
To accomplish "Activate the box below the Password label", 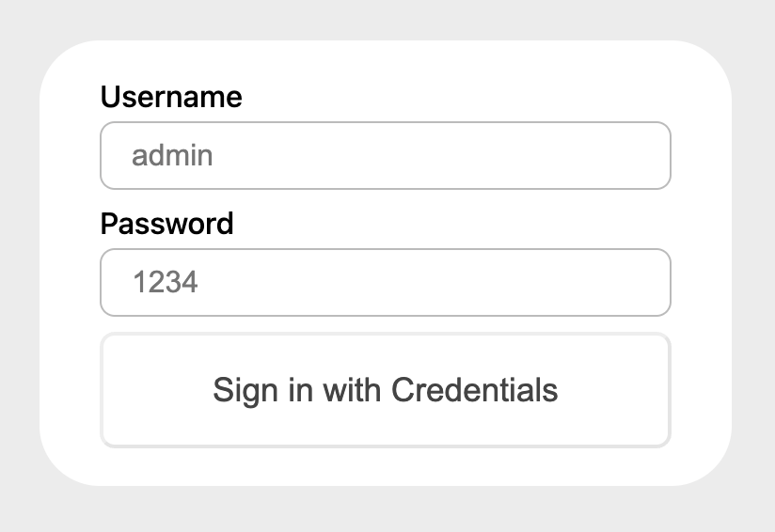I will pos(386,283).
